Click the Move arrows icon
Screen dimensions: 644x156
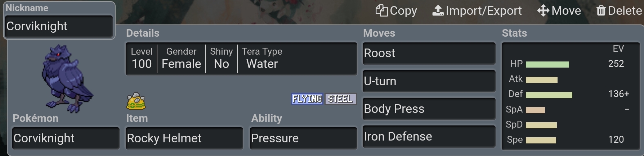543,11
